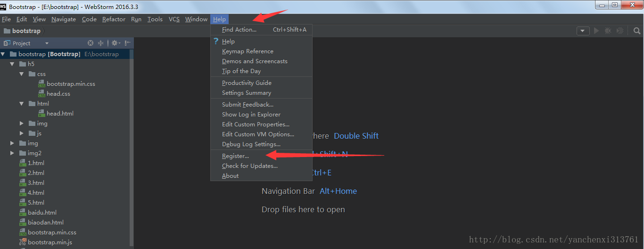Select Check for Updates entry
Image resolution: width=644 pixels, height=249 pixels.
tap(261, 166)
